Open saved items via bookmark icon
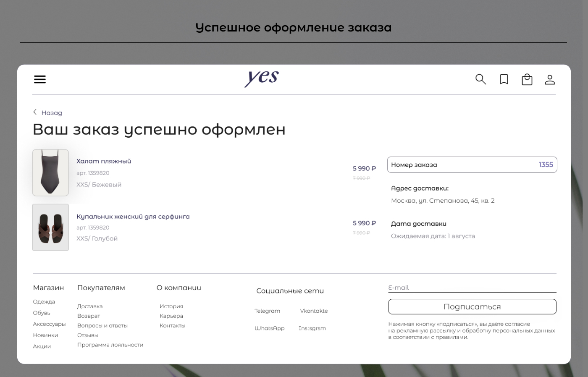The image size is (588, 377). [504, 79]
